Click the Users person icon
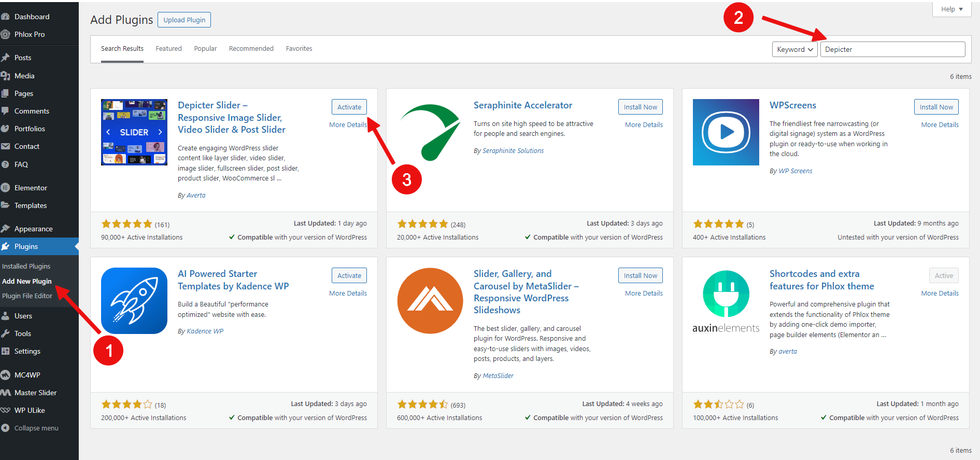The image size is (980, 460). (5, 316)
